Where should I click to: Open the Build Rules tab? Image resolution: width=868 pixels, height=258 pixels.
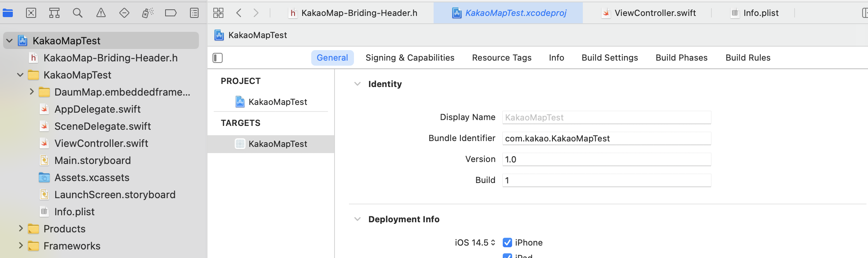click(748, 58)
